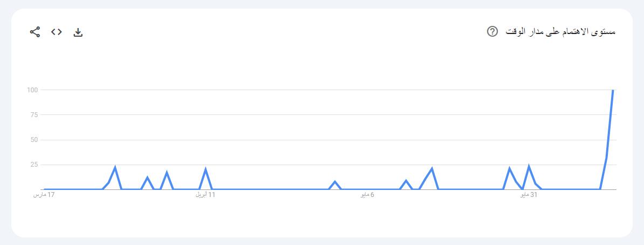The height and width of the screenshot is (245, 644).
Task: Select the first spike after 17 مارس
Action: tap(115, 167)
